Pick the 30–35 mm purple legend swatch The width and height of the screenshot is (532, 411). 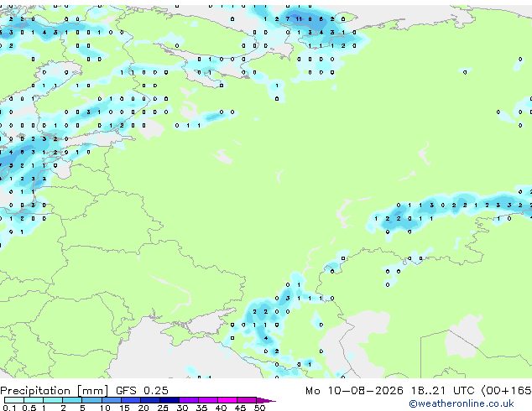(189, 400)
